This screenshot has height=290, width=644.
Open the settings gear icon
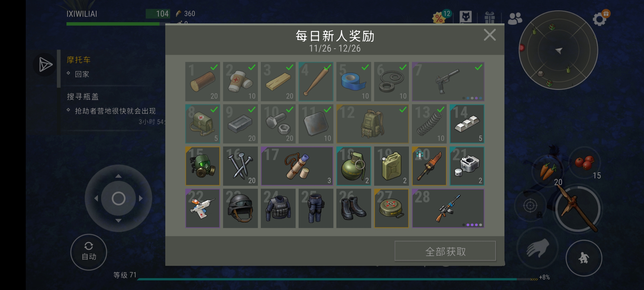(600, 18)
